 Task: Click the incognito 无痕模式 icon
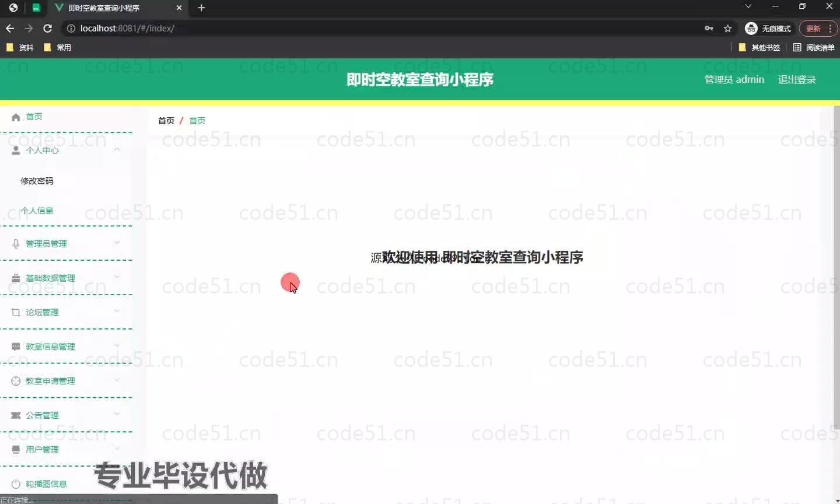coord(751,28)
